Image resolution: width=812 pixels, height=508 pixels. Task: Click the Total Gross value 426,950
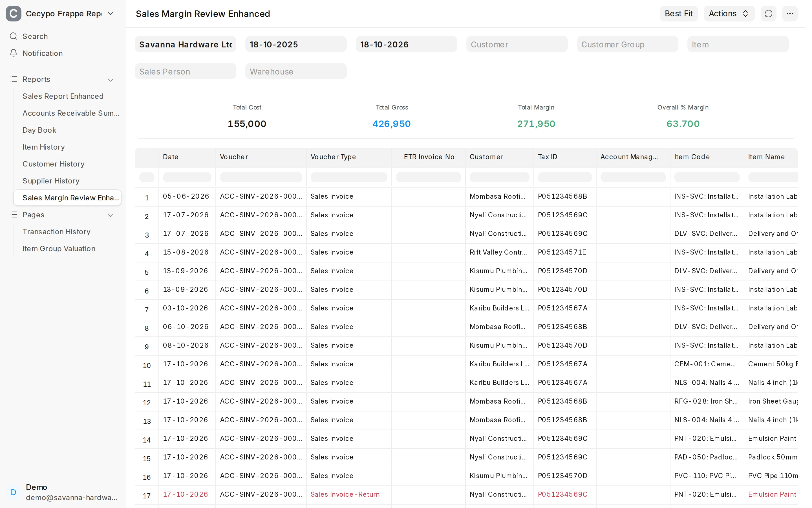point(392,124)
